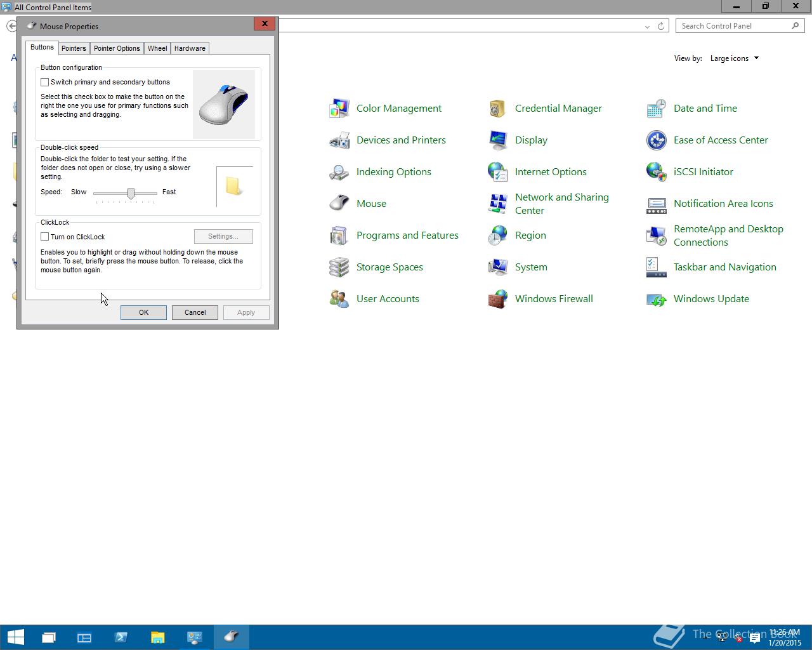Switch to the Pointer Options tab

[x=117, y=48]
